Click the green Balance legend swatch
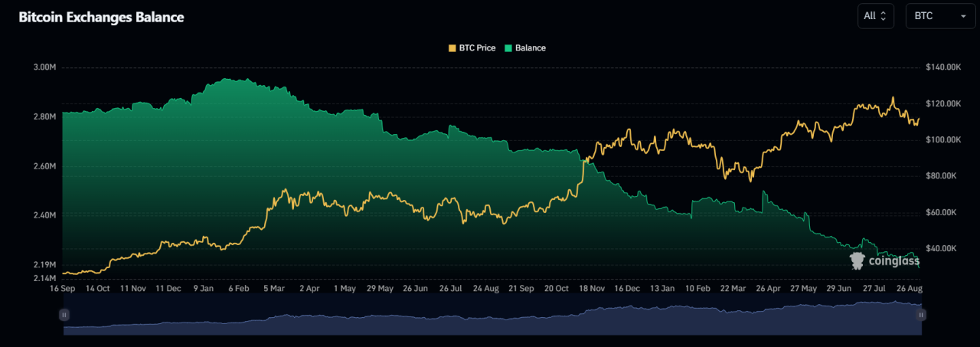 click(508, 47)
